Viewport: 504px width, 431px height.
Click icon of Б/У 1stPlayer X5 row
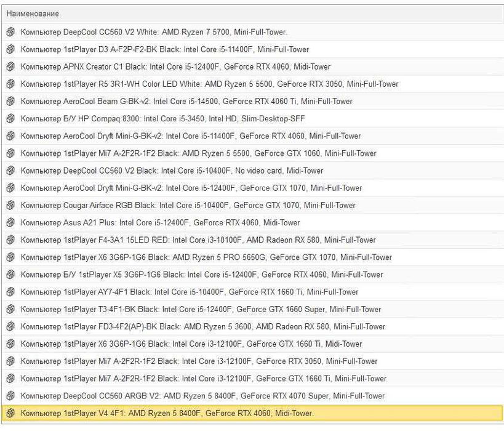tap(10, 275)
